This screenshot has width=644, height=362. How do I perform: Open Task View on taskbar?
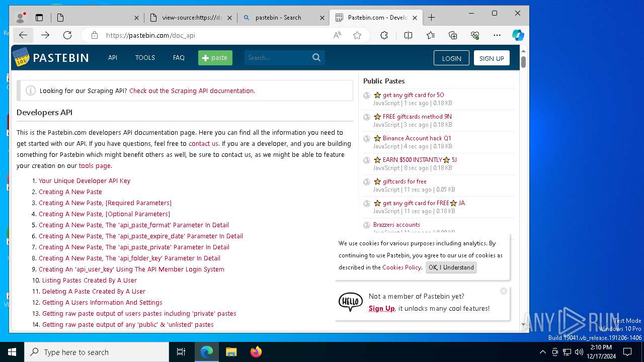(181, 352)
